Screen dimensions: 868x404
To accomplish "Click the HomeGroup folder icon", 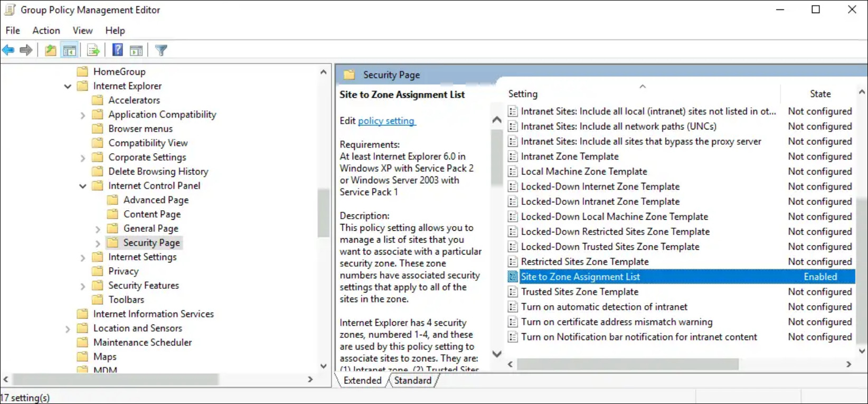I will coord(82,71).
